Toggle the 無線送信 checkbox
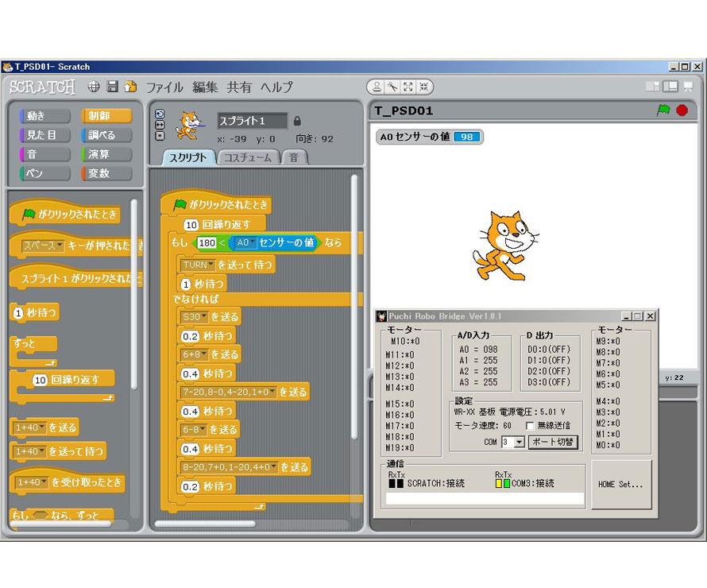Viewport: 707px width, 588px height. click(530, 426)
